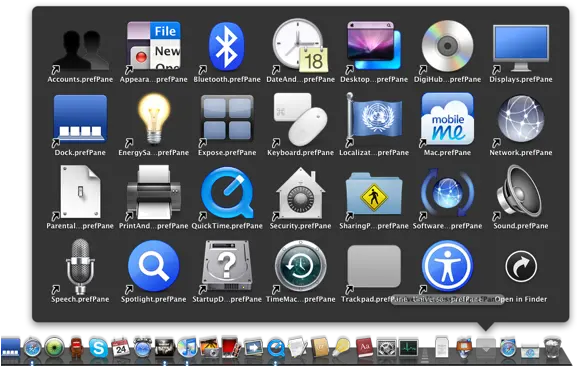Open Parental Controls prefPane switch icon
Image resolution: width=577 pixels, height=366 pixels.
tap(80, 192)
